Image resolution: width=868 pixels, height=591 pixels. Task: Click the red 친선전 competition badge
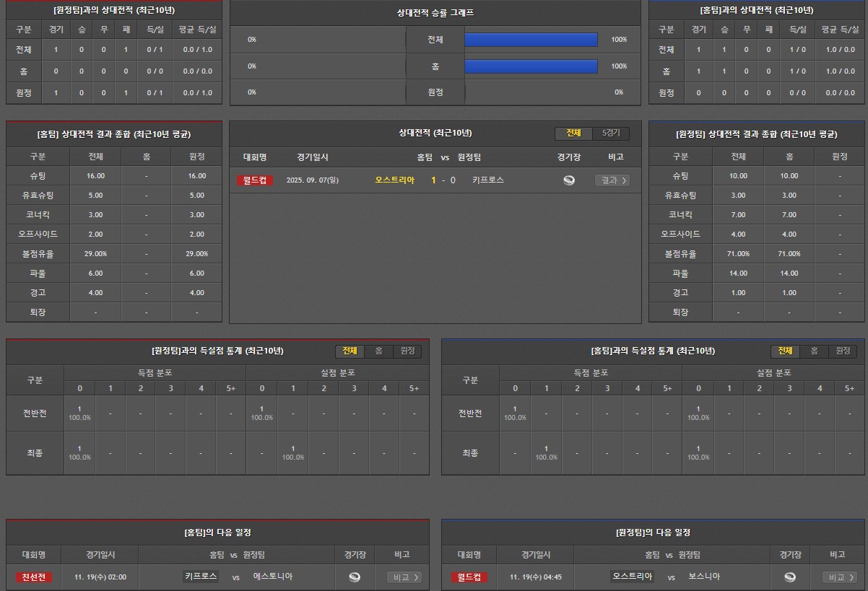pyautogui.click(x=34, y=577)
